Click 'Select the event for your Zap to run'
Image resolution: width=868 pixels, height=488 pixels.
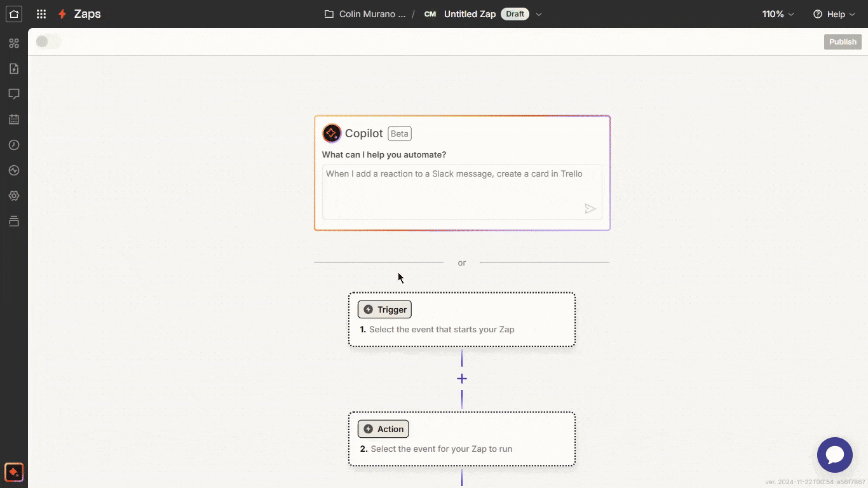(442, 449)
